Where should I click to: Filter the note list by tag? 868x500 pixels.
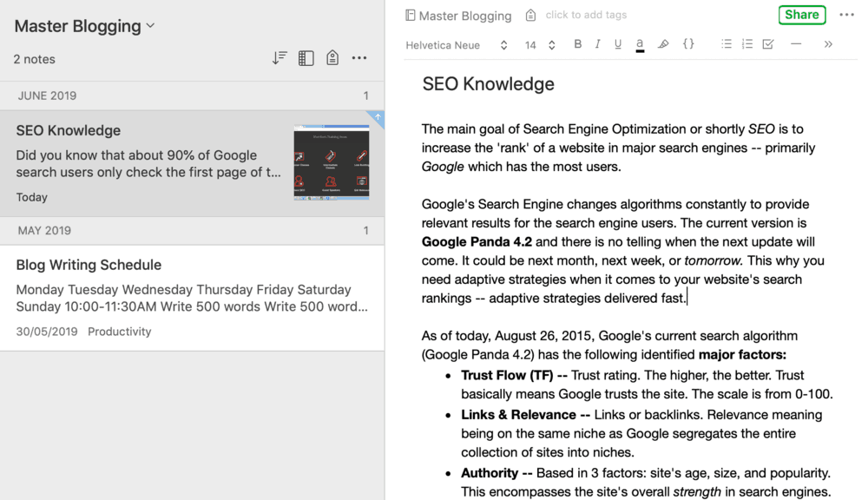pos(332,58)
